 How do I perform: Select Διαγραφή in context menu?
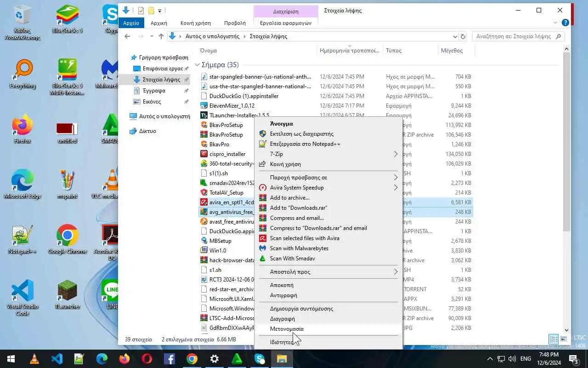[329, 319]
